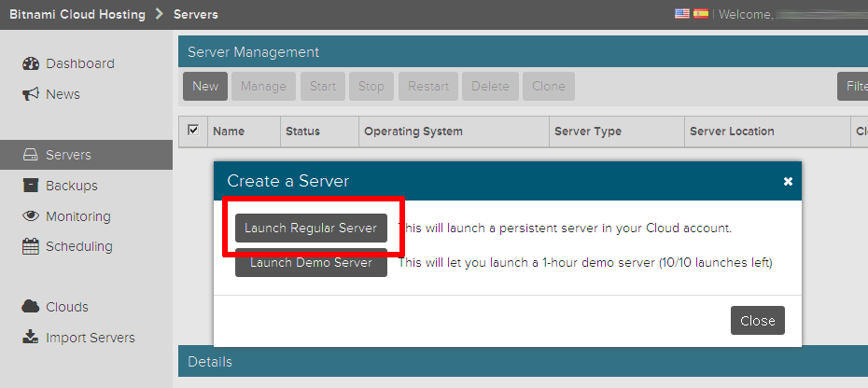
Task: Click the News megaphone icon
Action: [x=31, y=94]
